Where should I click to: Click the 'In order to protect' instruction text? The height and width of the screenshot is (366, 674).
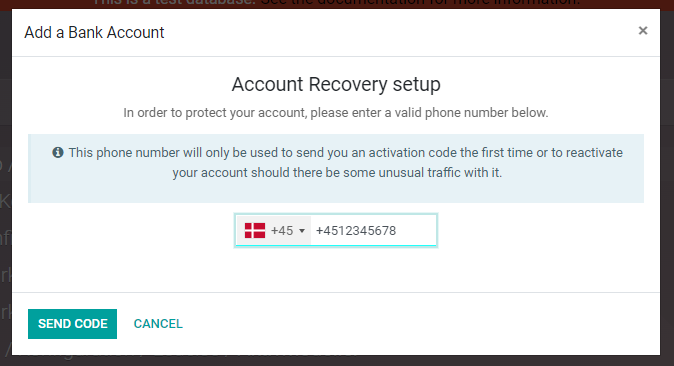tap(336, 113)
